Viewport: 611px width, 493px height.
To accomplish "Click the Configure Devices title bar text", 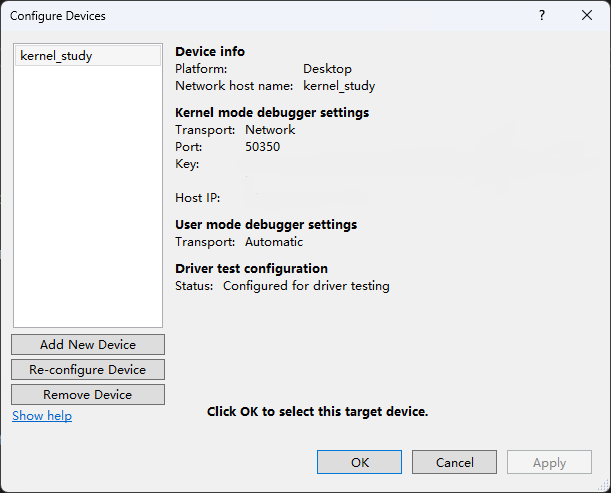I will (57, 16).
